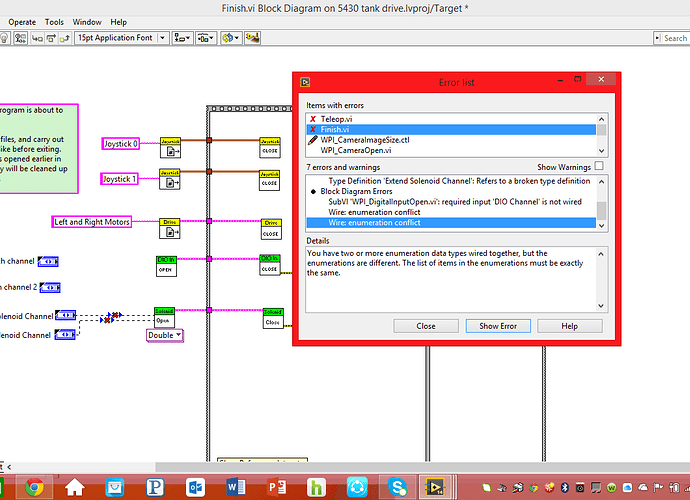Viewport: 690px width, 500px height.
Task: Click the Solenoid Close VI node
Action: [x=273, y=318]
